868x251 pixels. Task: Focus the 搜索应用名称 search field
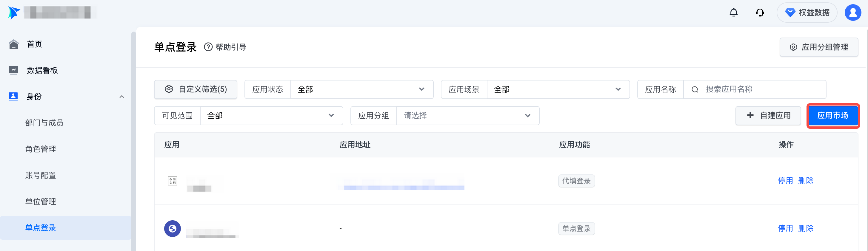click(761, 89)
